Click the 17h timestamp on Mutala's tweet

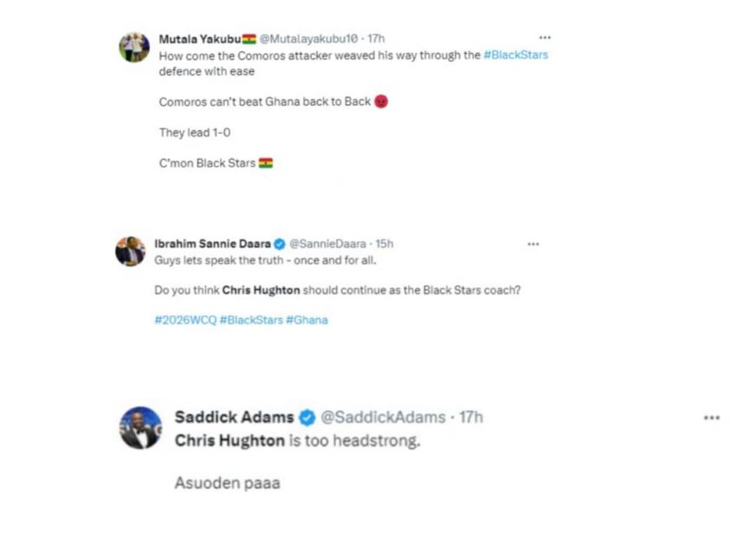point(377,37)
